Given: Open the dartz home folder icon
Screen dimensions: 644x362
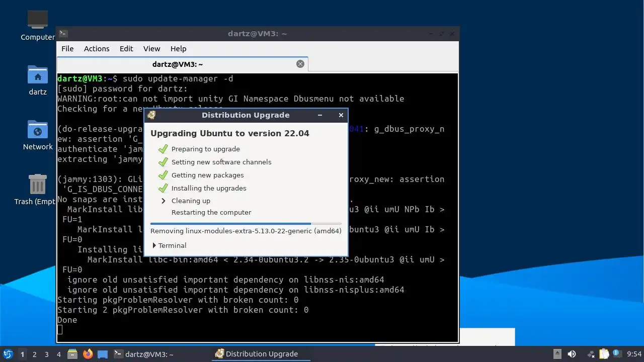Looking at the screenshot, I should coord(38,75).
